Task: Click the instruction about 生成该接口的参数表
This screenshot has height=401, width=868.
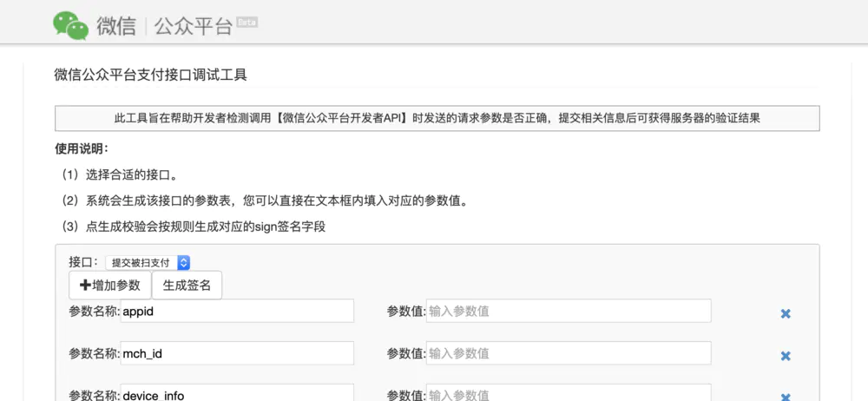Action: 265,200
